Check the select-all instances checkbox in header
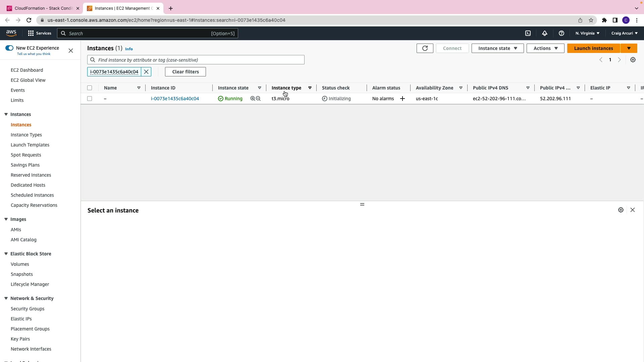This screenshot has height=362, width=644. (x=90, y=88)
